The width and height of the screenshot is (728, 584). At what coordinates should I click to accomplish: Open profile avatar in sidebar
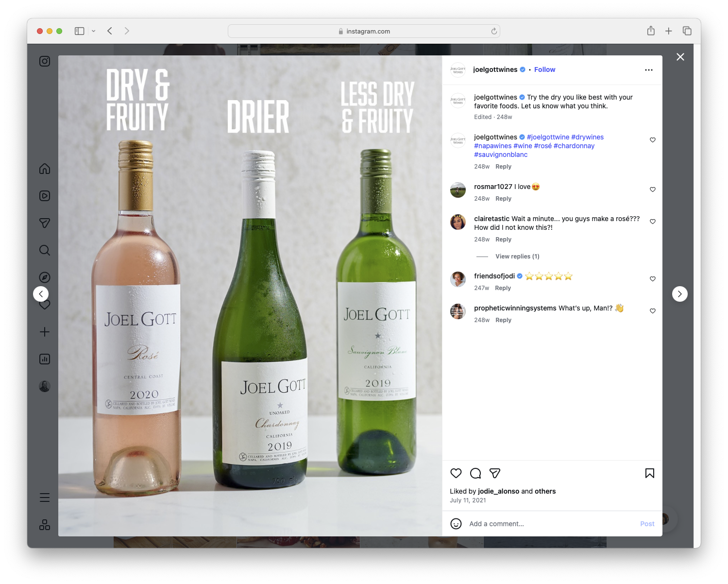point(45,386)
